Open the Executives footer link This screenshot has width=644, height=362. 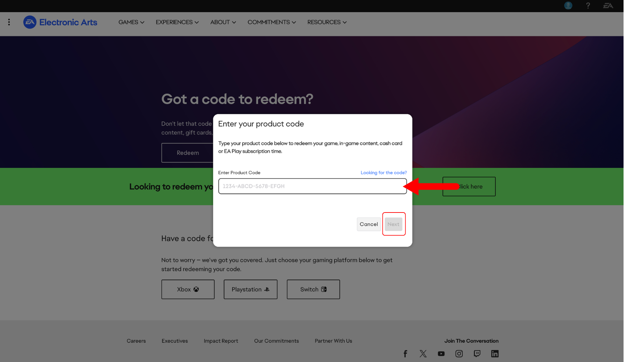(x=175, y=341)
